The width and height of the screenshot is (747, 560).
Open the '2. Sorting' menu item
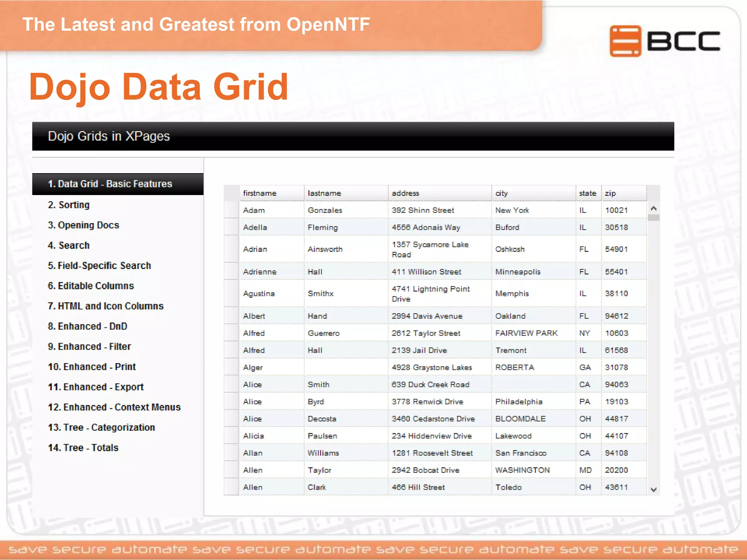[x=69, y=205]
